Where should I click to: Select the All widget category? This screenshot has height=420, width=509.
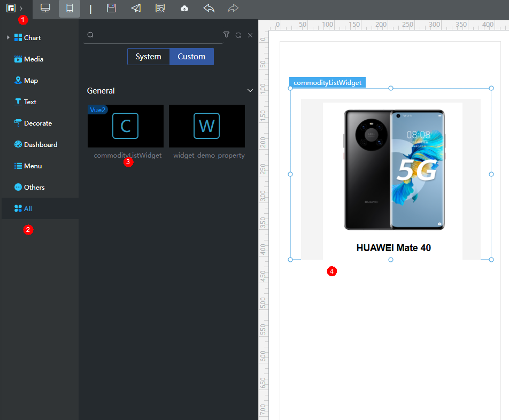pyautogui.click(x=40, y=208)
